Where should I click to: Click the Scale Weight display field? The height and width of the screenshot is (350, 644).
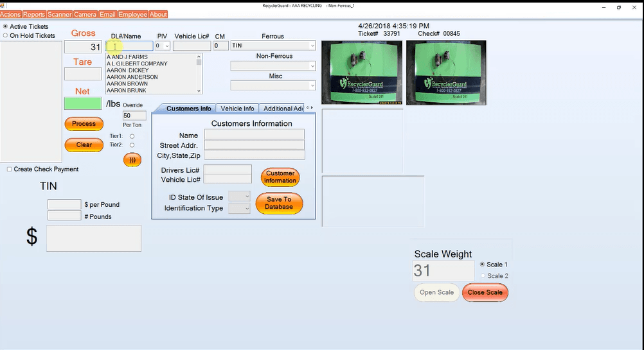point(443,271)
